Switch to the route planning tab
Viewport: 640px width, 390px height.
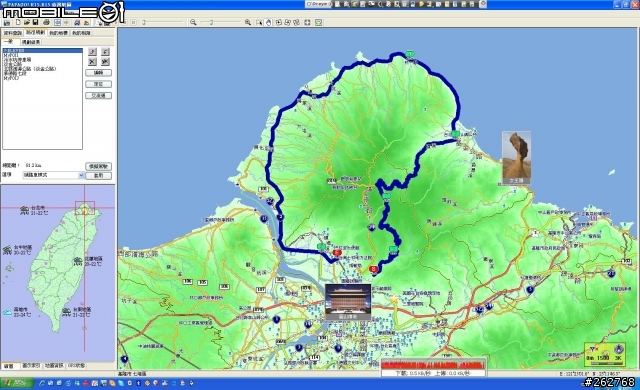pos(36,33)
